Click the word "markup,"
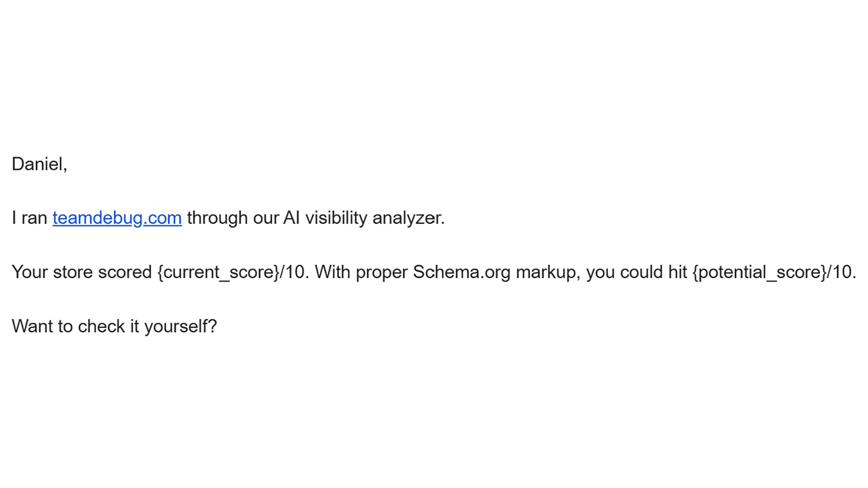 pyautogui.click(x=547, y=272)
